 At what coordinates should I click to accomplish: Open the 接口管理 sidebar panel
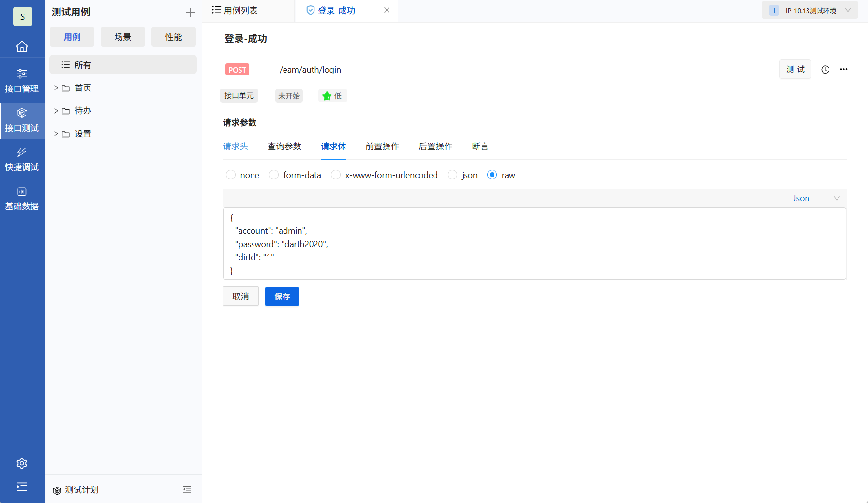coord(22,80)
